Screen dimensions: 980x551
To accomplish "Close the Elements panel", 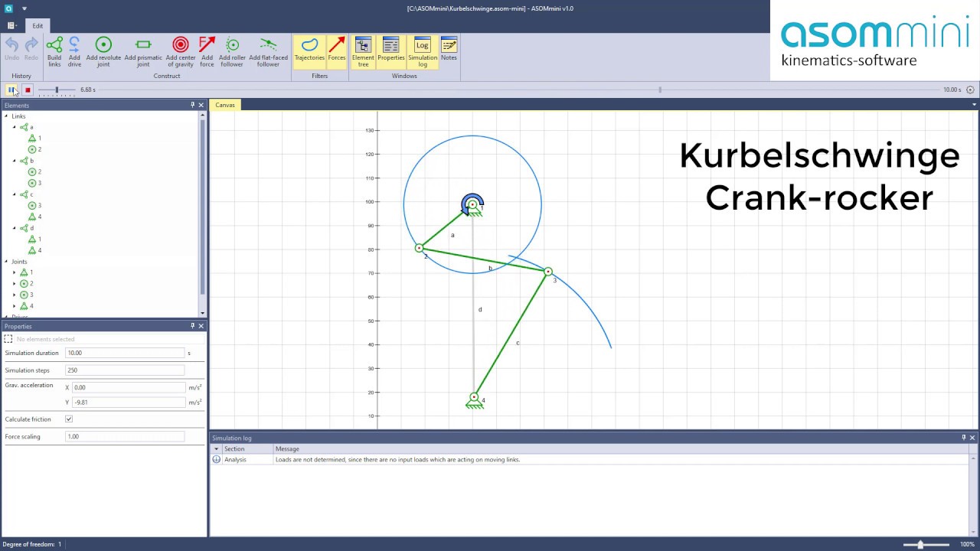I will pyautogui.click(x=201, y=105).
